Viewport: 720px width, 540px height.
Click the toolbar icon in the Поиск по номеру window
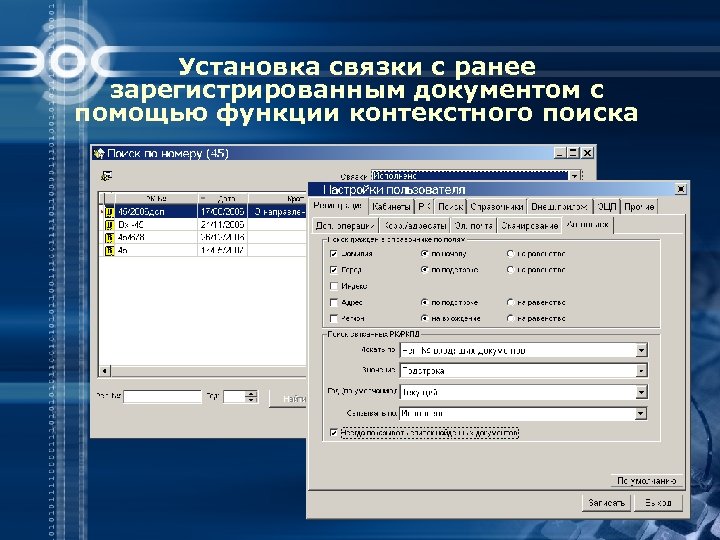tap(107, 175)
